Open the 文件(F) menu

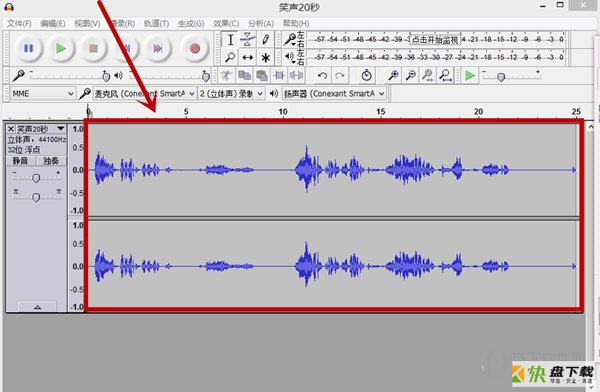click(x=19, y=24)
